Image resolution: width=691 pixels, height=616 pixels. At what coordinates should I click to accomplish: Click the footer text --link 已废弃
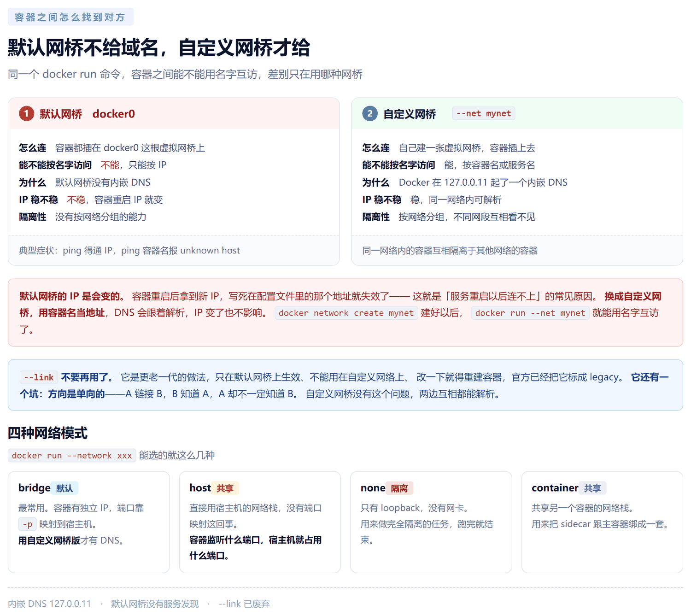[244, 604]
